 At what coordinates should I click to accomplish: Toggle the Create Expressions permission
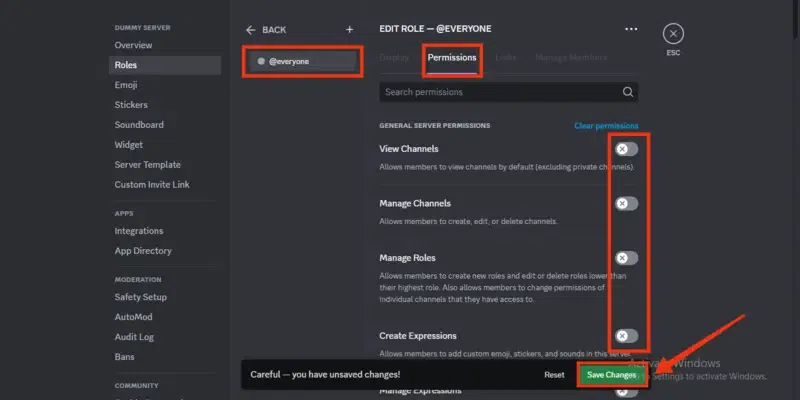point(626,335)
